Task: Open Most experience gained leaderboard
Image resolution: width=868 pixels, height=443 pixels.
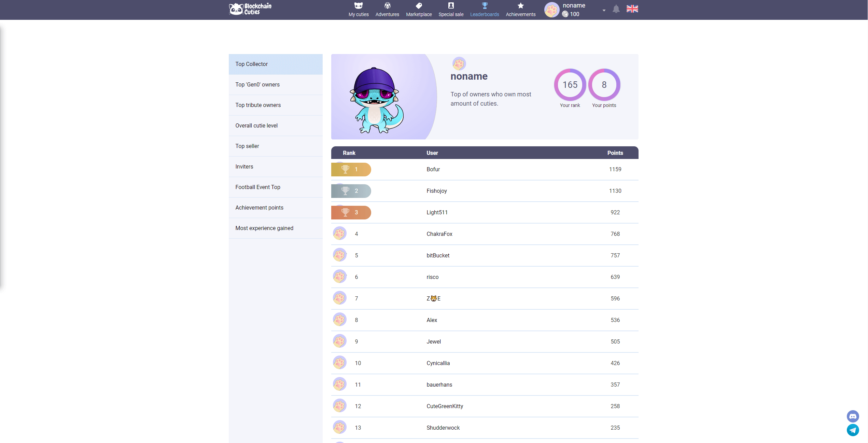Action: point(276,228)
